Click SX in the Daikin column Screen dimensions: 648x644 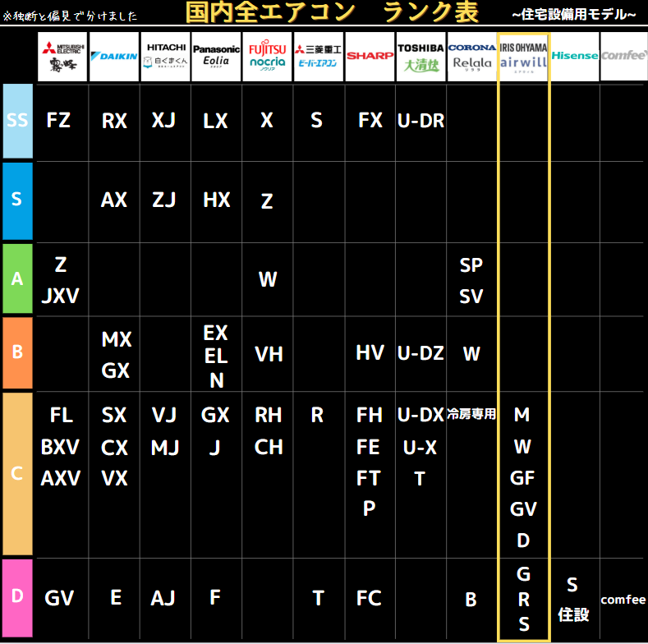[x=114, y=415]
